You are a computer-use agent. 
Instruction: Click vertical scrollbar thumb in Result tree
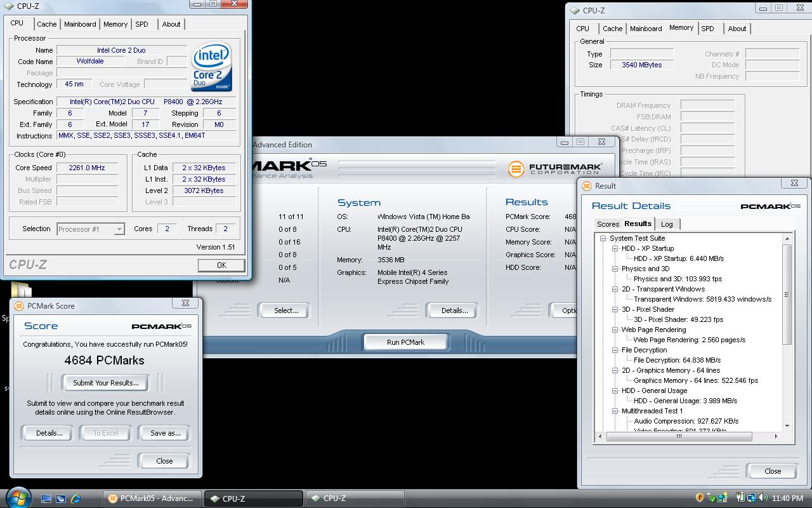tap(787, 294)
